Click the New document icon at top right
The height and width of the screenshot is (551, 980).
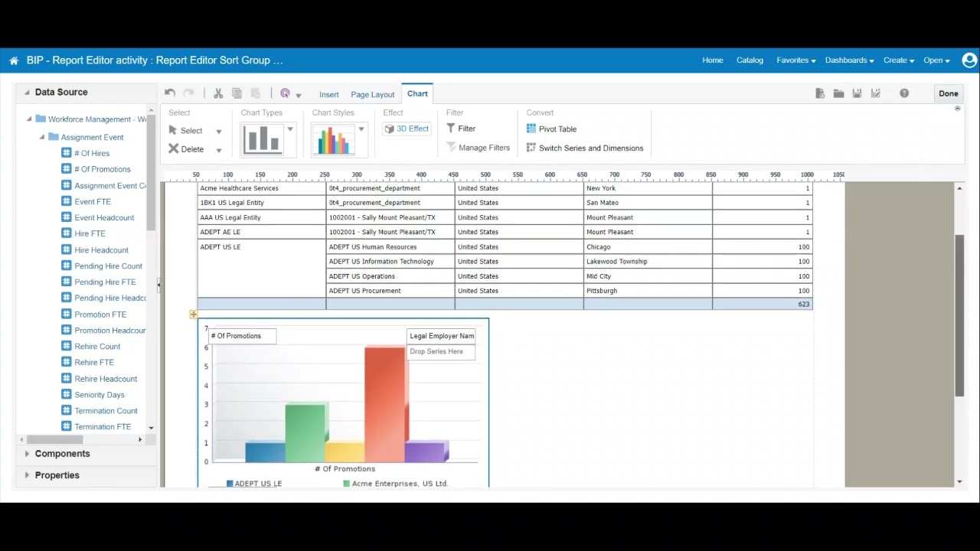(820, 93)
